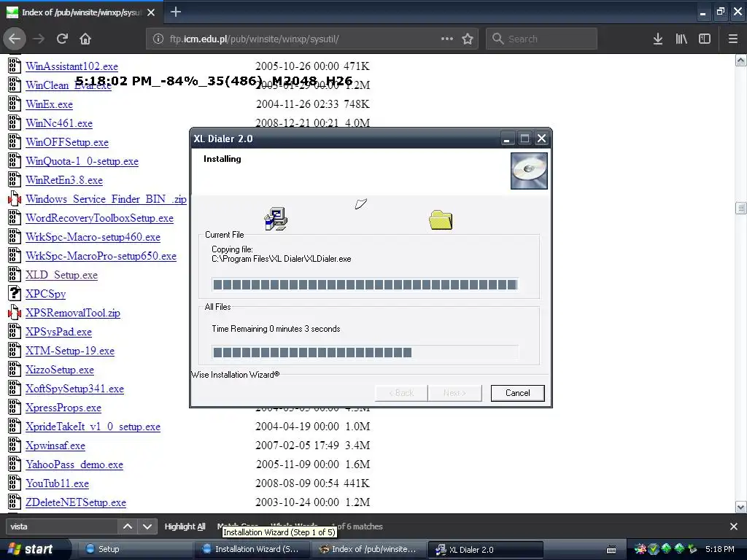This screenshot has height=560, width=747.
Task: Click the Current File progress bar
Action: [365, 285]
